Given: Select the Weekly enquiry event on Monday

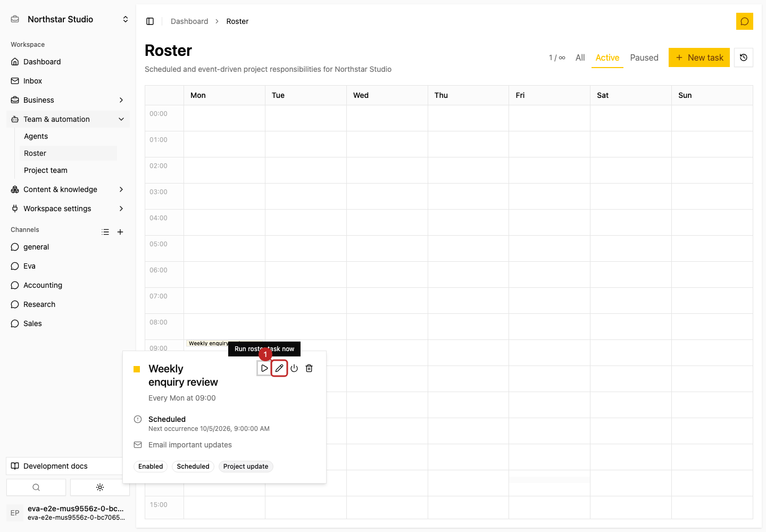Looking at the screenshot, I should (209, 344).
